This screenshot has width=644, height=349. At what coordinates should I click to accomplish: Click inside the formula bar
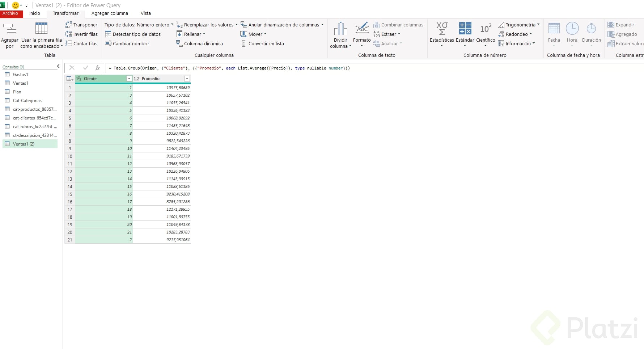point(374,68)
